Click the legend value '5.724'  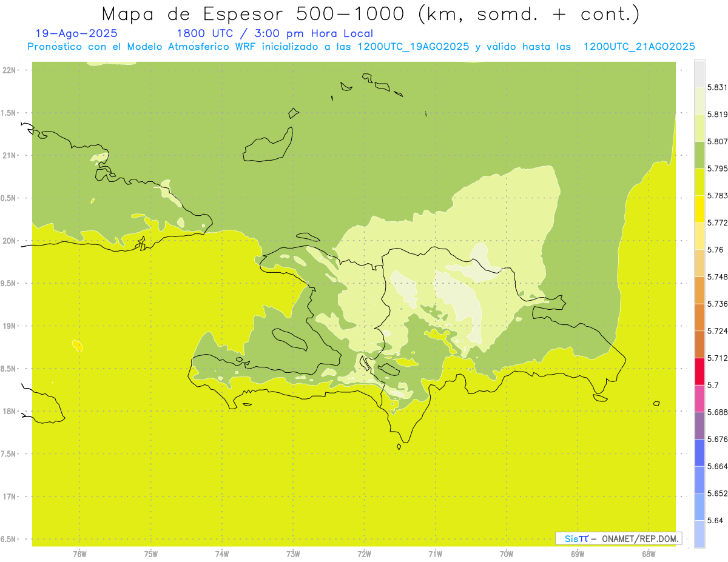(x=717, y=331)
